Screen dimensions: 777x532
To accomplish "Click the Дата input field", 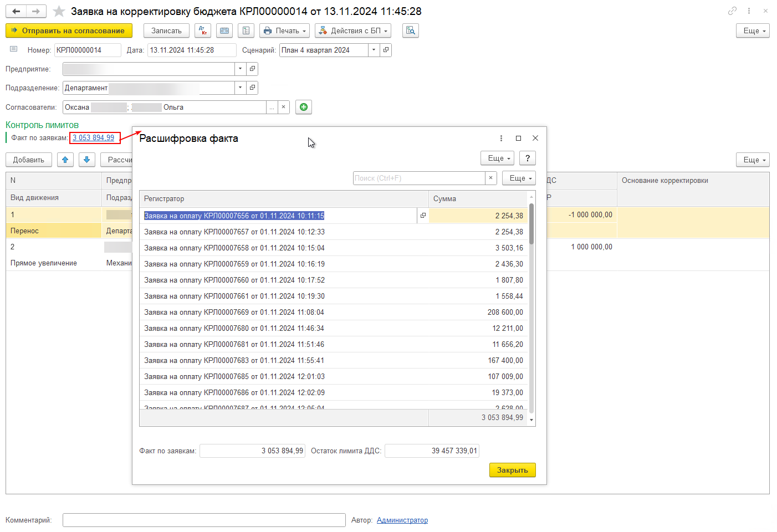I will 192,50.
